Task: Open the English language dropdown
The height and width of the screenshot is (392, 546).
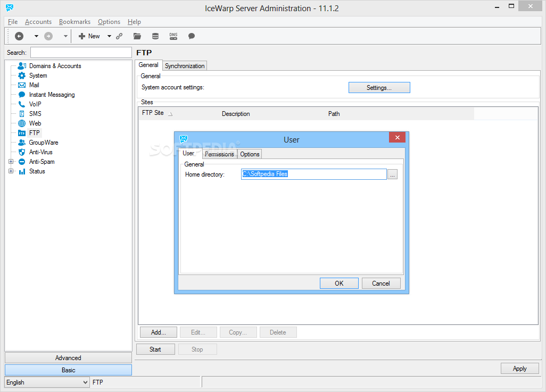Action: (47, 382)
